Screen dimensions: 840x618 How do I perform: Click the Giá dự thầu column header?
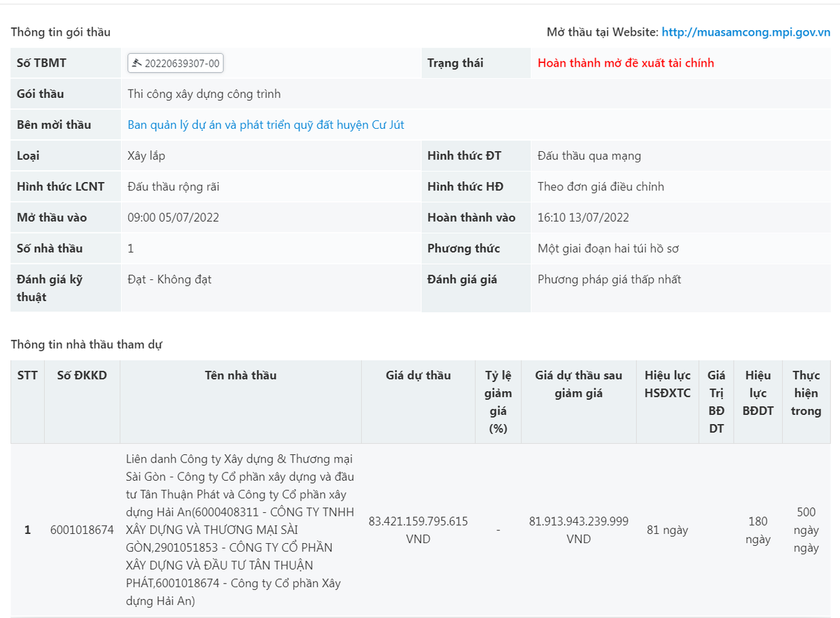[x=418, y=376]
